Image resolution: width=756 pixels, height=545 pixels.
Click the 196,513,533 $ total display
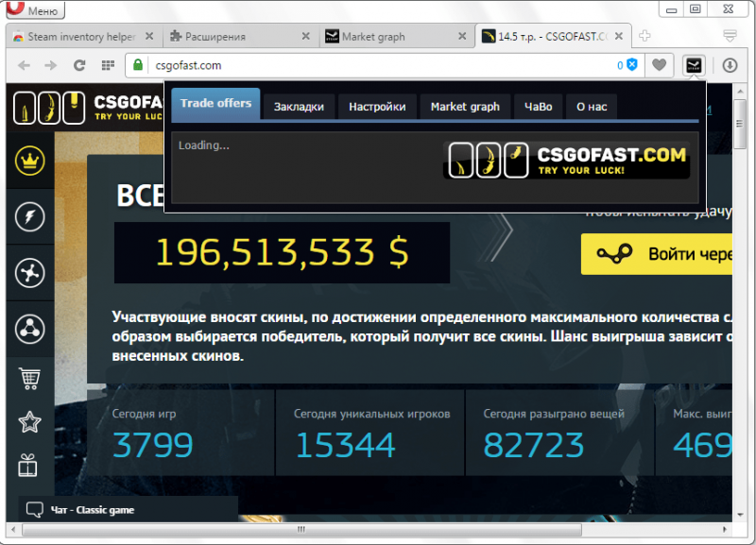[282, 252]
